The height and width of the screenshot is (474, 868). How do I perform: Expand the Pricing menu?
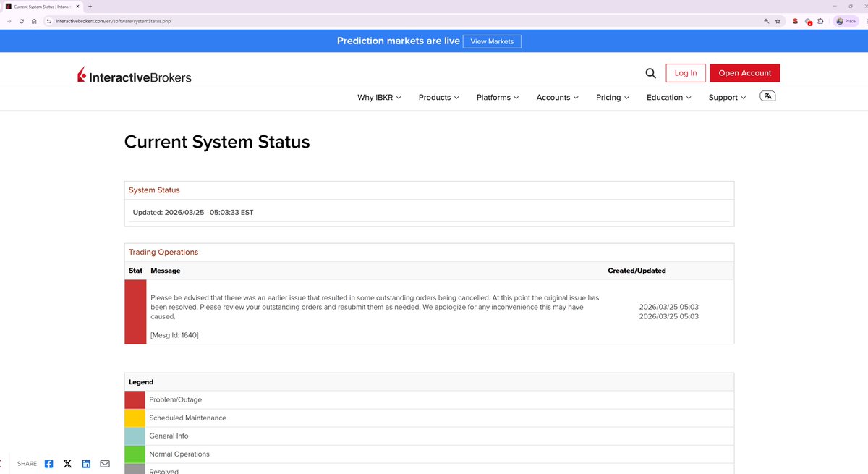[x=613, y=97]
